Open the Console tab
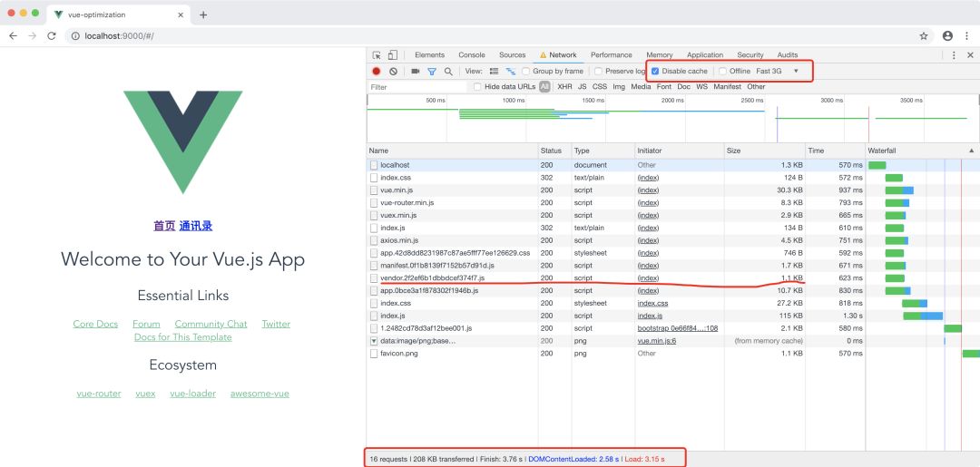The height and width of the screenshot is (467, 980). [x=471, y=55]
